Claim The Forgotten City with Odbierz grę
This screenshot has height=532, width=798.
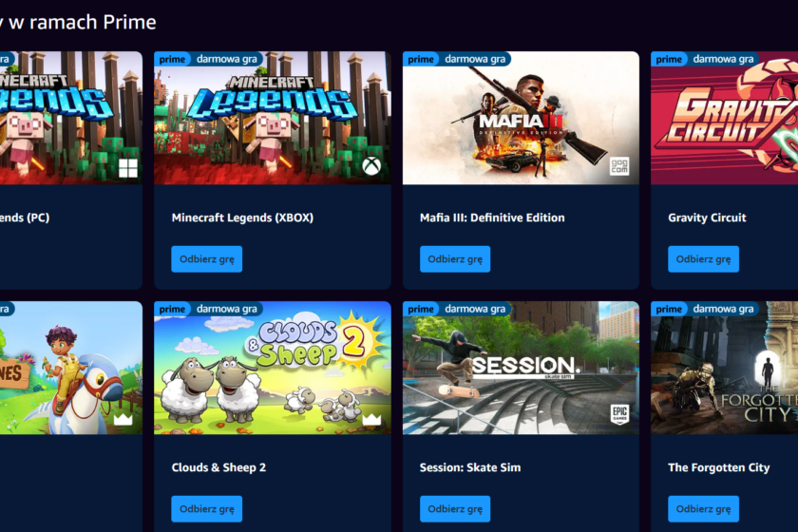click(703, 509)
